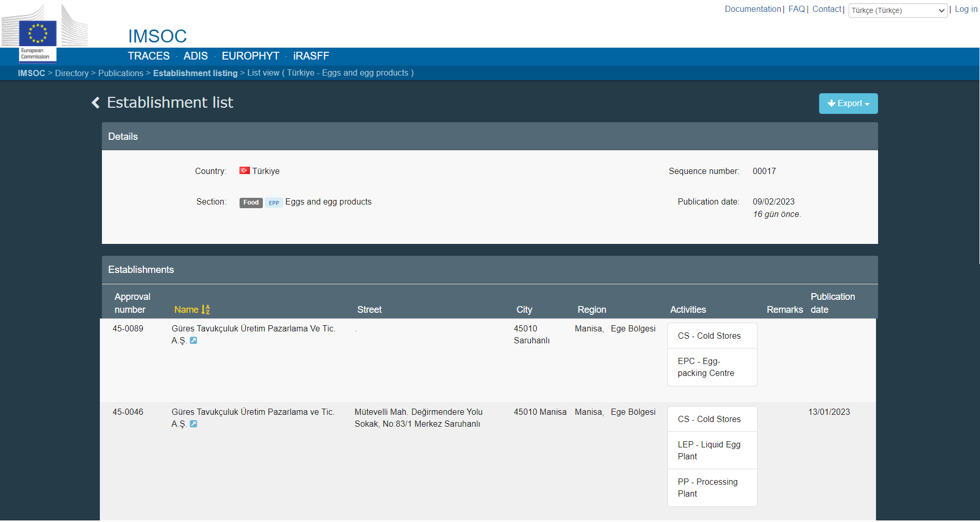Viewport: 980px width, 522px height.
Task: Click the Documentation link
Action: 752,9
